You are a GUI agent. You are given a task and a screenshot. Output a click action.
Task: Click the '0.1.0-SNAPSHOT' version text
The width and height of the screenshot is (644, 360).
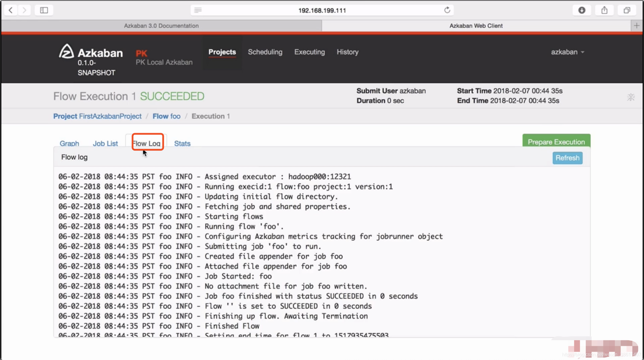click(x=96, y=68)
